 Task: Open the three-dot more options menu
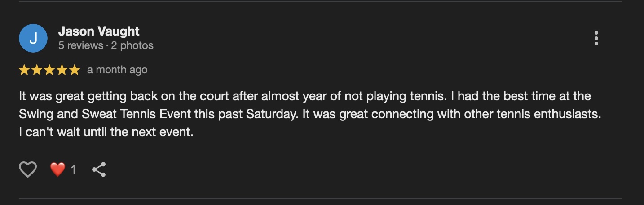pyautogui.click(x=596, y=38)
